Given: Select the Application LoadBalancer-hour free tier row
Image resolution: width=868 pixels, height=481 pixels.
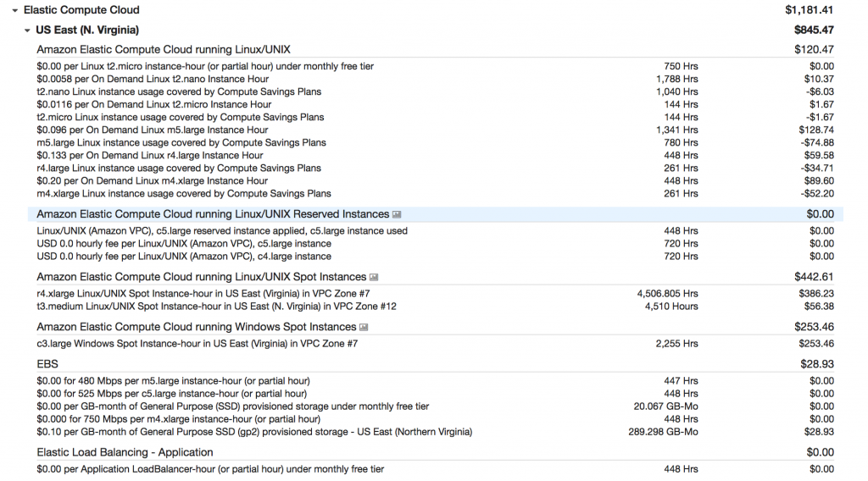Looking at the screenshot, I should coord(210,469).
